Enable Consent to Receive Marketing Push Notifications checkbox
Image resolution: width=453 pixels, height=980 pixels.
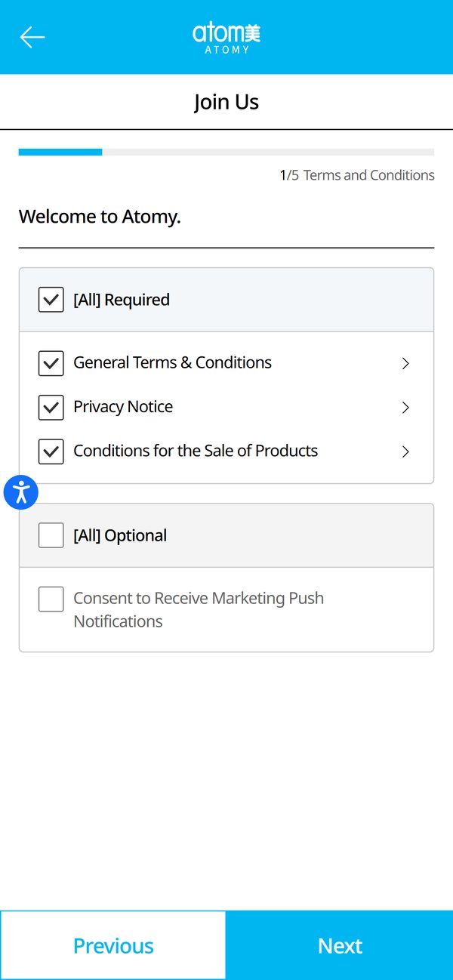[x=51, y=599]
